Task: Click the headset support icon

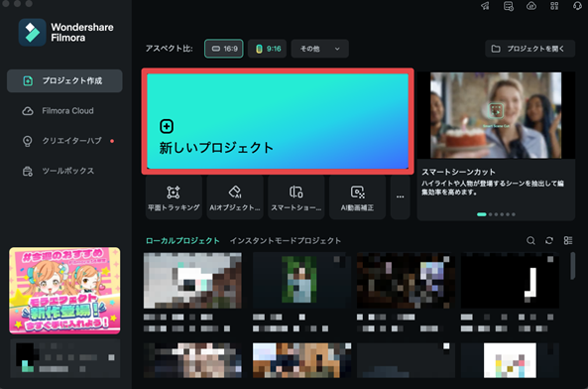Action: 577,6
